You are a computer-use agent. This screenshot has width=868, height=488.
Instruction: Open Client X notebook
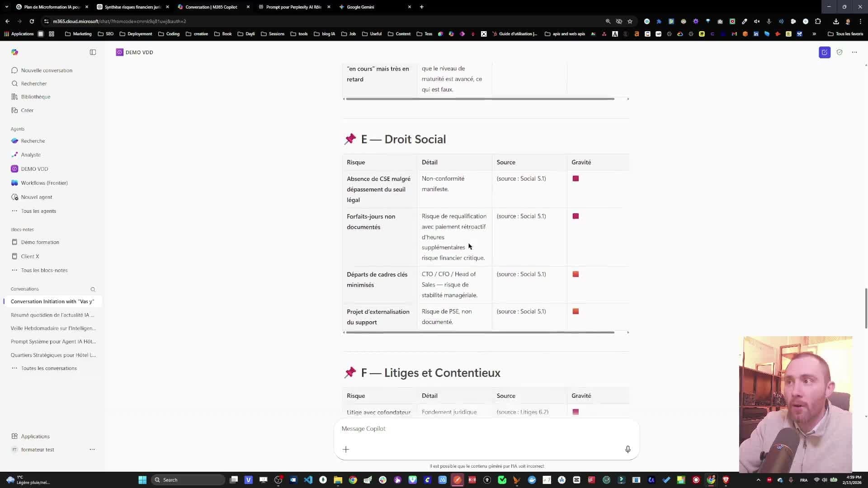click(x=30, y=256)
